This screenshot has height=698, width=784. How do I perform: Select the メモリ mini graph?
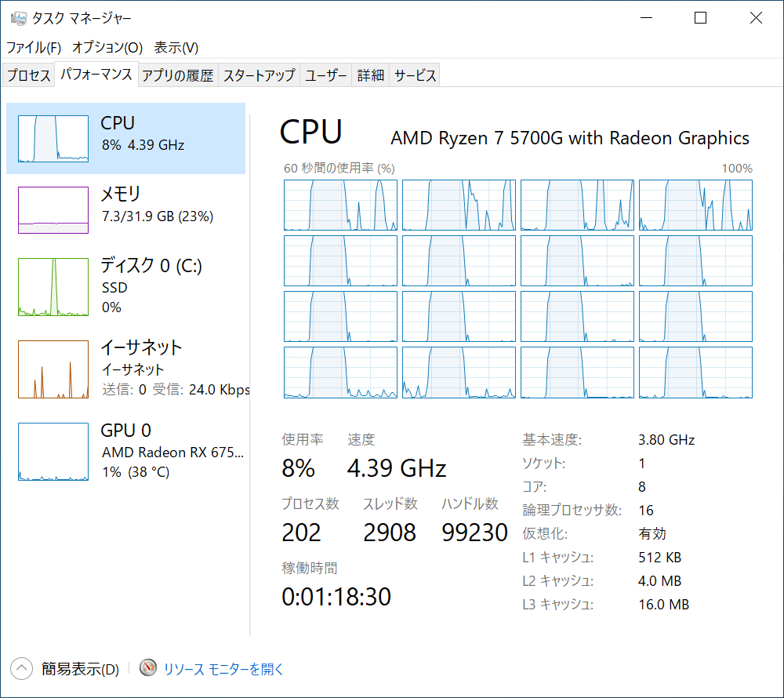click(53, 210)
